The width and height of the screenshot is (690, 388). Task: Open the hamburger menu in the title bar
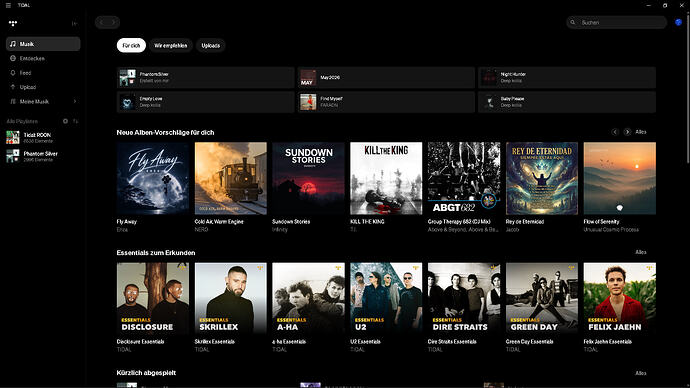pos(8,5)
